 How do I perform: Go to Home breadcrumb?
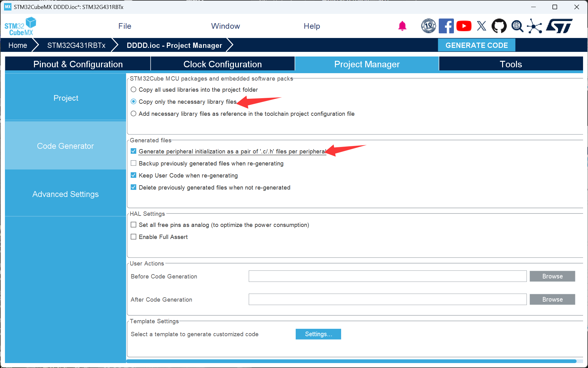[x=18, y=45]
